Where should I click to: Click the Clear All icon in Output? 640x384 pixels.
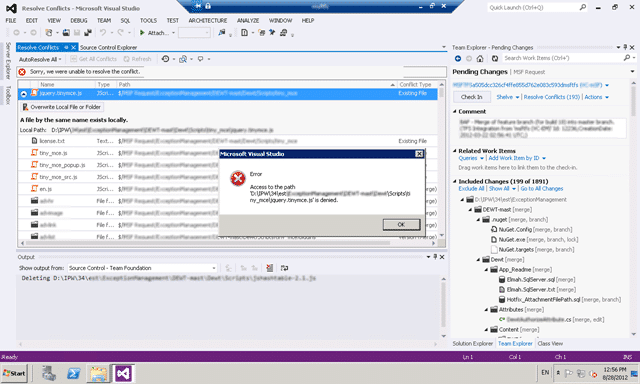coord(269,268)
